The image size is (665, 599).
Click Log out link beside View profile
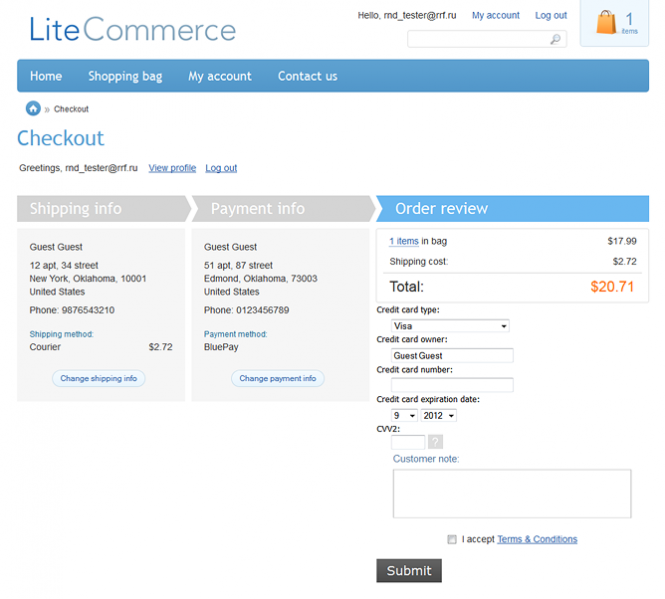221,168
